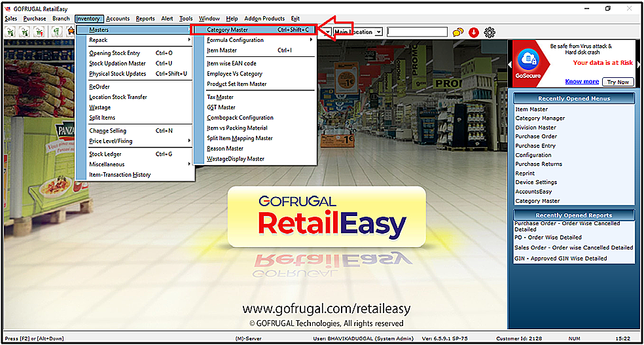Viewport: 644px width, 345px height.
Task: Click the banner's left white arrow
Action: pyautogui.click(x=510, y=64)
